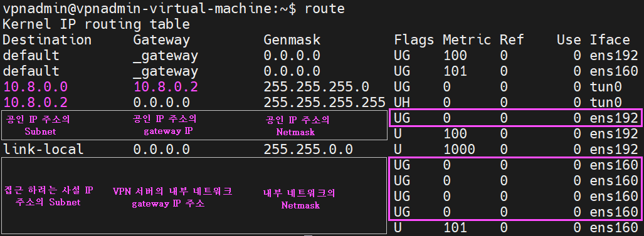Select genmask 0.0.0.0 in second default row

292,71
